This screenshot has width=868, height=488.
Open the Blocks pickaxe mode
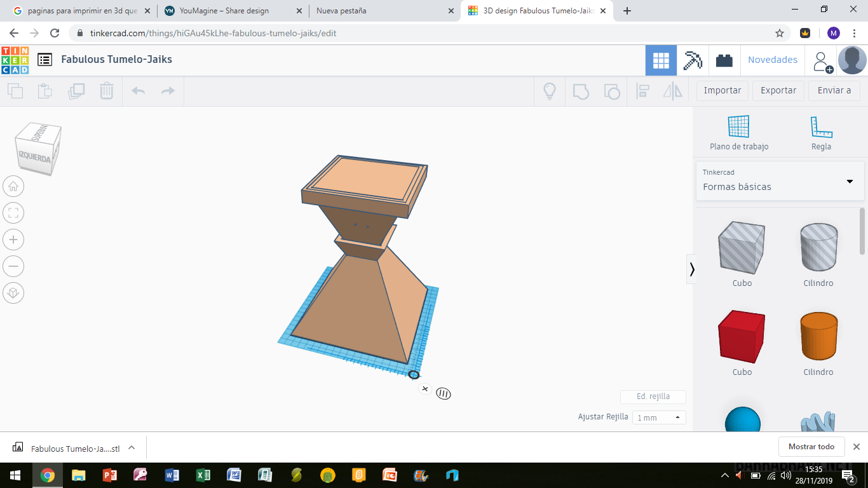pyautogui.click(x=692, y=60)
